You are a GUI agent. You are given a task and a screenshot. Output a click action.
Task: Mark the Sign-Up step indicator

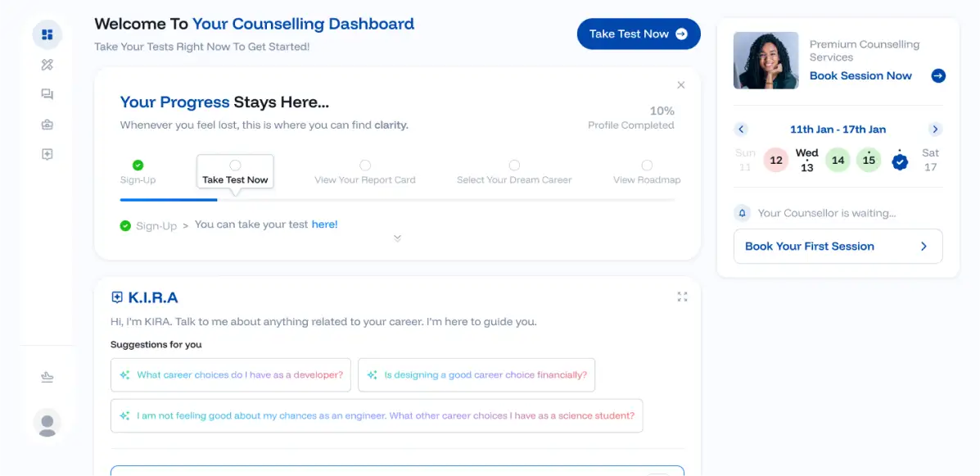[x=138, y=165]
